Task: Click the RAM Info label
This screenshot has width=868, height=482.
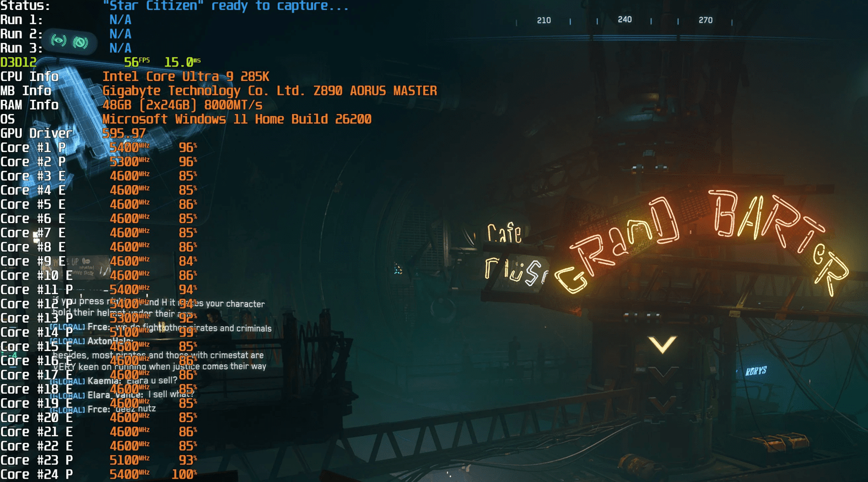Action: (29, 105)
